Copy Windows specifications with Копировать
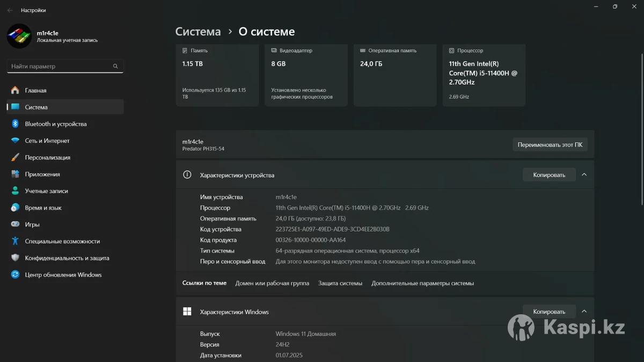The height and width of the screenshot is (362, 644). pos(549,312)
